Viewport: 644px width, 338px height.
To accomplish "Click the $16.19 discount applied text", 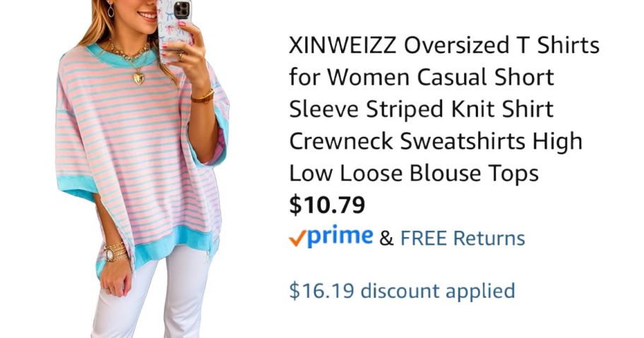I will (402, 291).
